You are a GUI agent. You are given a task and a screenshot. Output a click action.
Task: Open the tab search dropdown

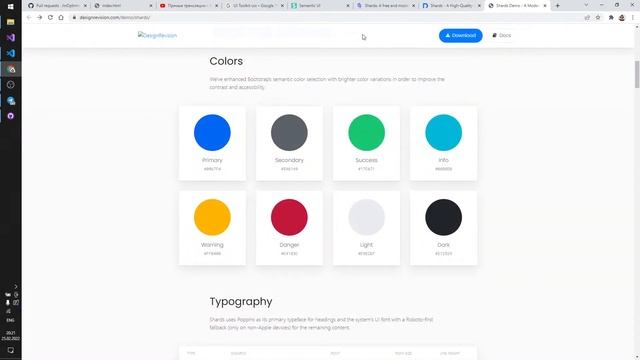[586, 5]
